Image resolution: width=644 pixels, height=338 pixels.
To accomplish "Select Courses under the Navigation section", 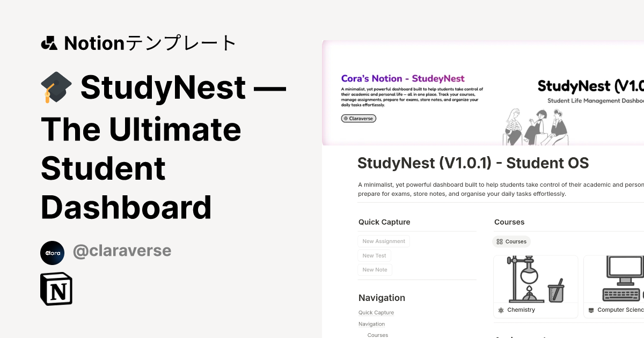I will [377, 335].
